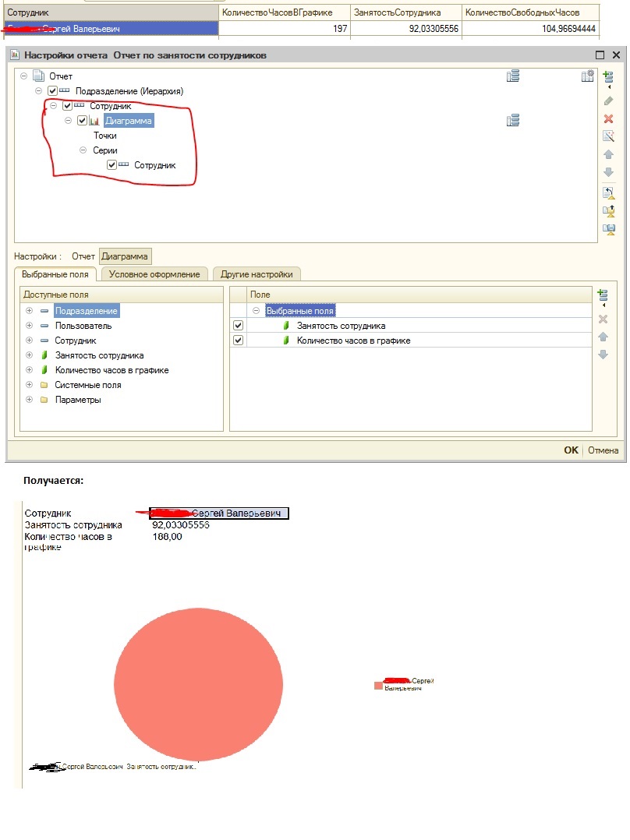Screen dimensions: 630x840
Task: Collapse the Подразделение (Иерархия) node
Action: tap(39, 91)
